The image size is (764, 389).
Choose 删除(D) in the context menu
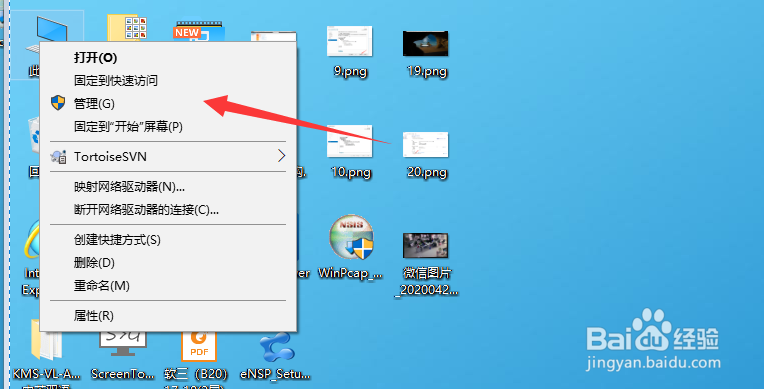point(168,263)
